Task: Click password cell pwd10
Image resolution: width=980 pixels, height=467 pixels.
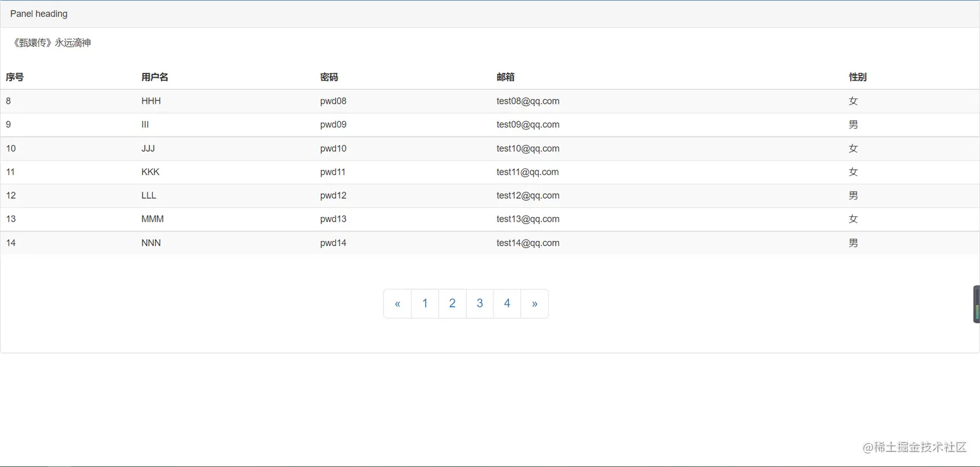Action: 333,148
